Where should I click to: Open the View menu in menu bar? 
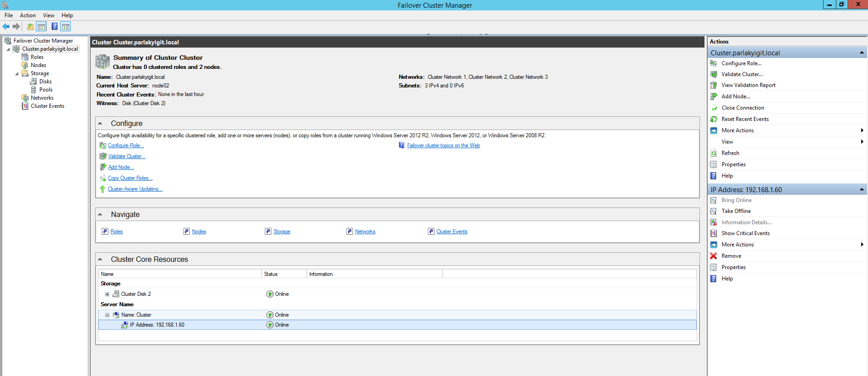(x=48, y=15)
